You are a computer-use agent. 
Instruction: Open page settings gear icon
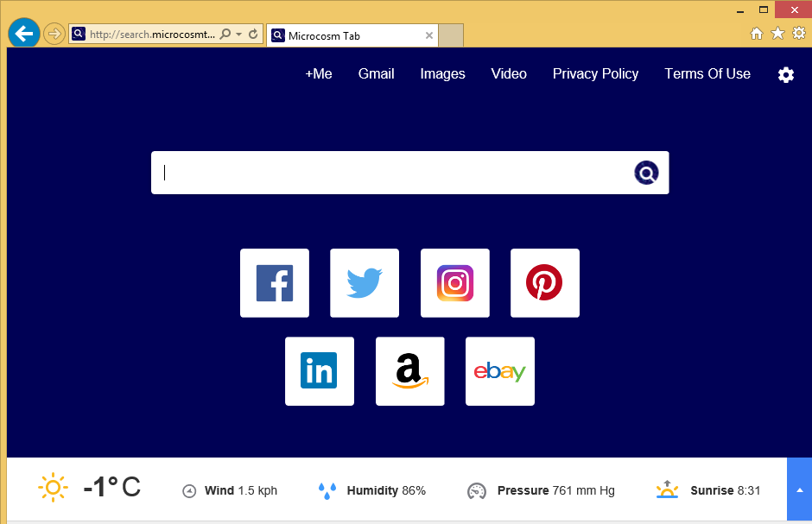click(x=786, y=75)
